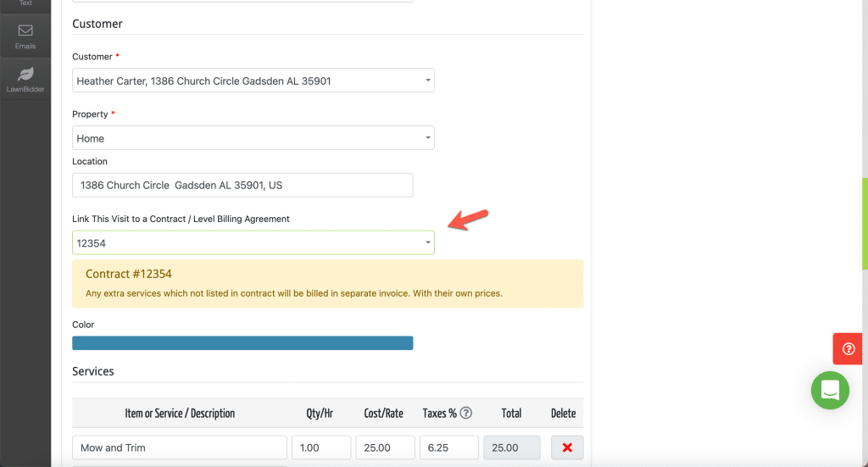Open the Customer dropdown showing Heather Carter
This screenshot has height=467, width=868.
click(x=253, y=81)
